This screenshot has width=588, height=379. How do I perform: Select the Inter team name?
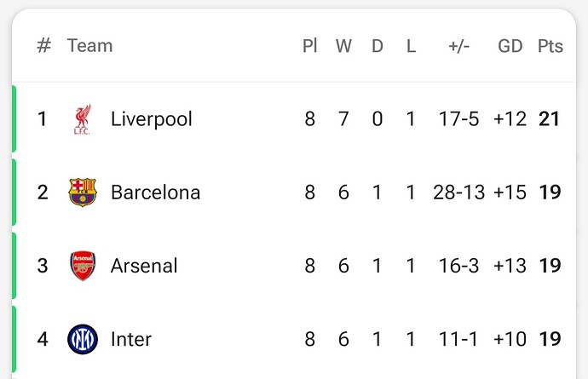[131, 339]
